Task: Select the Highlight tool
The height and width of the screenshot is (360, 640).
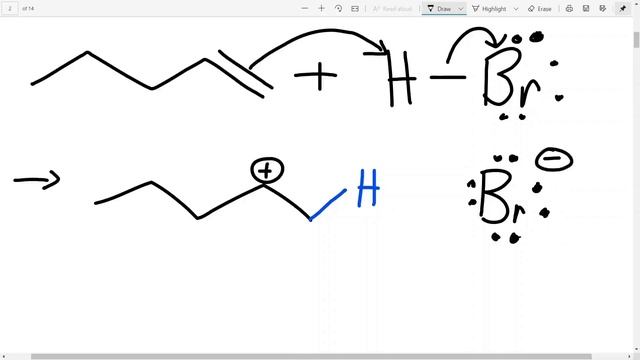Action: [489, 9]
